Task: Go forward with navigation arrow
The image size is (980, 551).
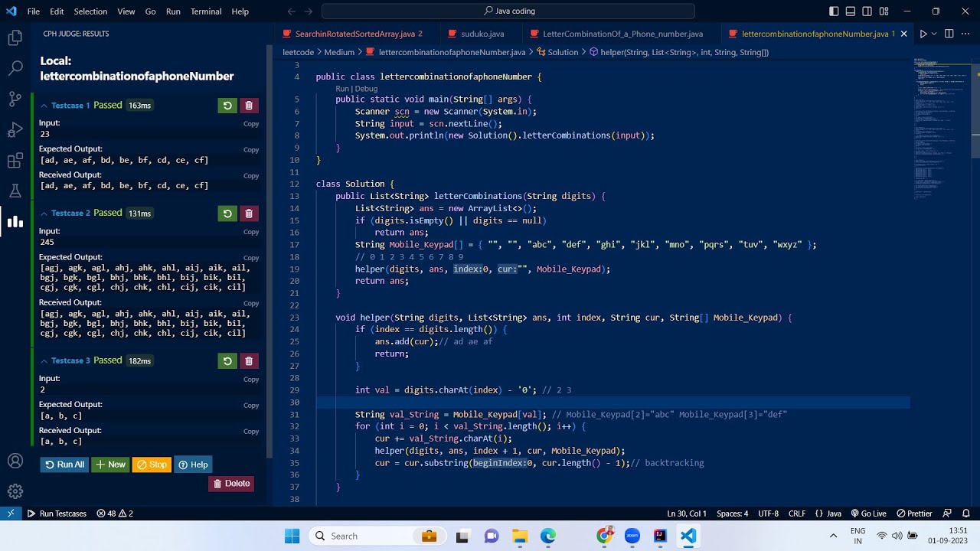Action: coord(309,11)
